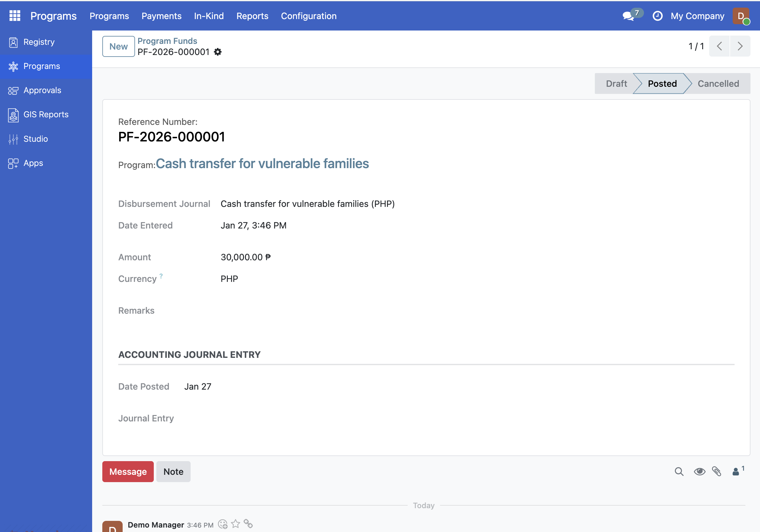Toggle follow on this record via eye icon
Screen dimensions: 760x532
[699, 471]
